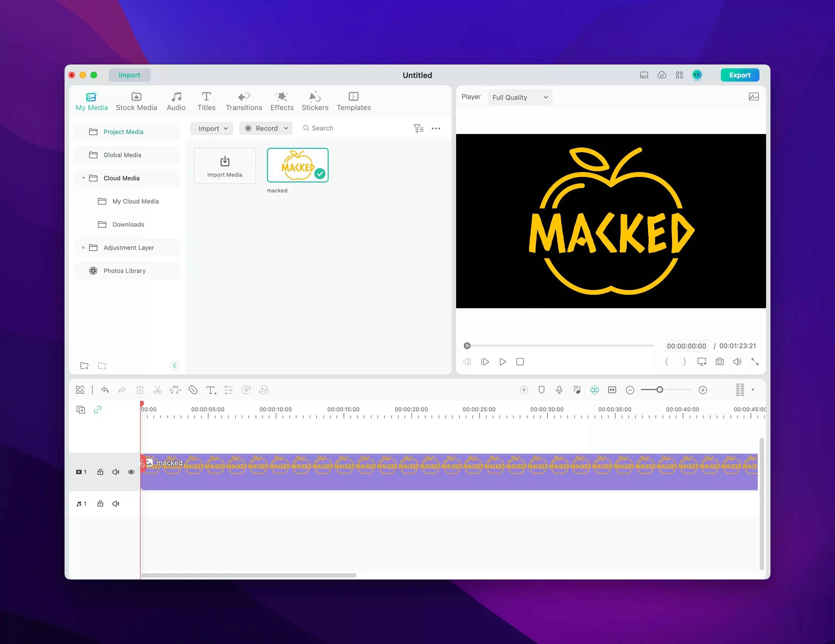Click the snapshot camera icon in player
This screenshot has width=835, height=644.
(719, 361)
